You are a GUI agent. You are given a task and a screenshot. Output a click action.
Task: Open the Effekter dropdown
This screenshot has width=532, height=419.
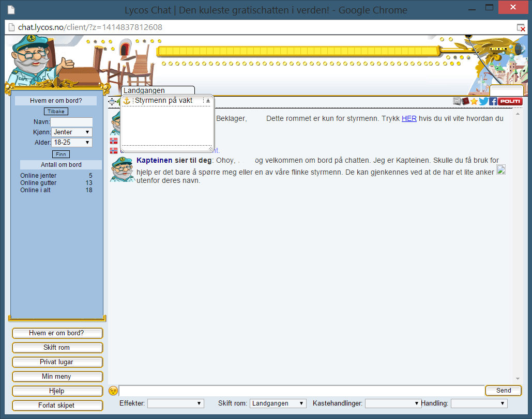click(x=176, y=404)
